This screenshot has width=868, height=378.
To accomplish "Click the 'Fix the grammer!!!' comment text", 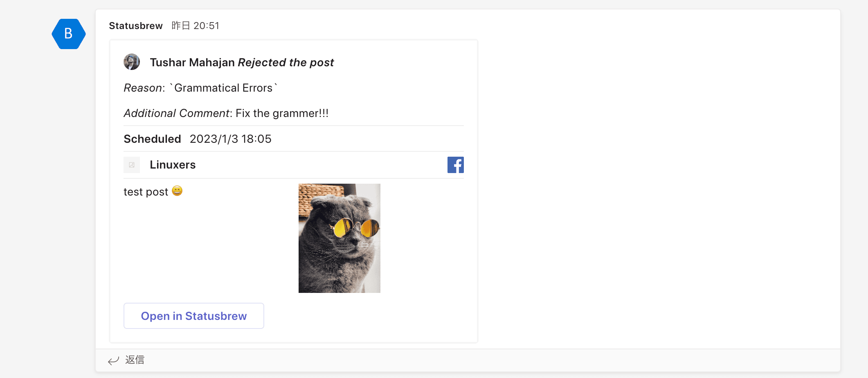I will pyautogui.click(x=282, y=113).
